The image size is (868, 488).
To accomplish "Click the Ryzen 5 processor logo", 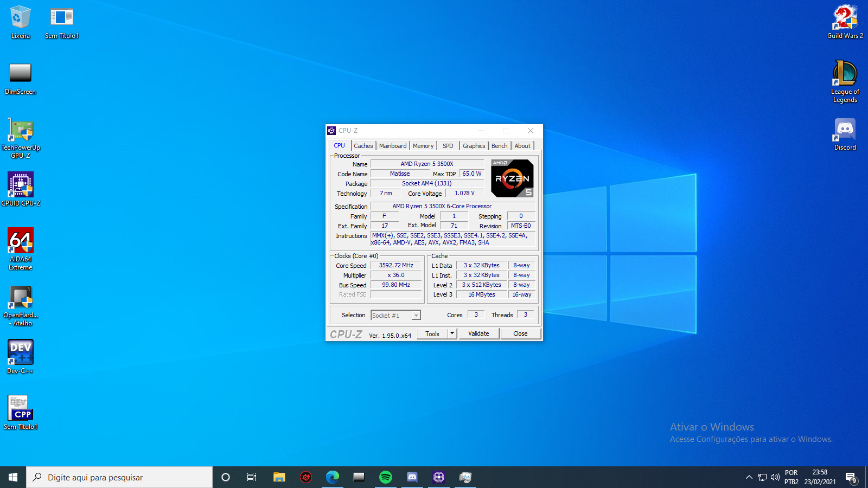I will (x=512, y=178).
